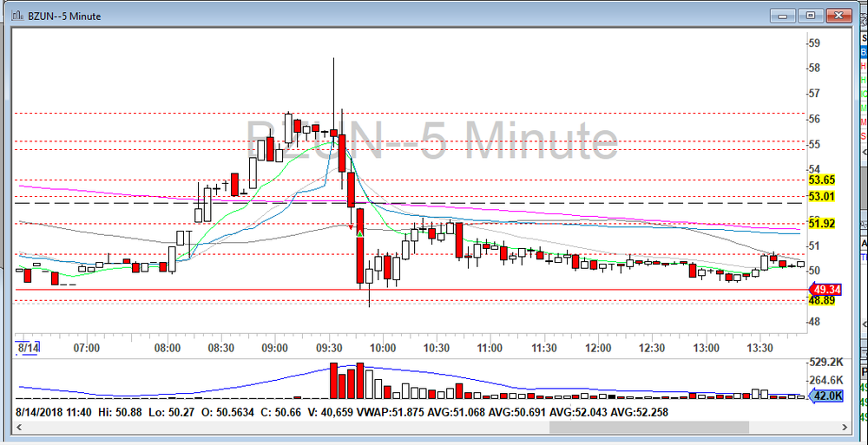The width and height of the screenshot is (868, 445).
Task: Minimize the BZUN chart window
Action: (782, 15)
